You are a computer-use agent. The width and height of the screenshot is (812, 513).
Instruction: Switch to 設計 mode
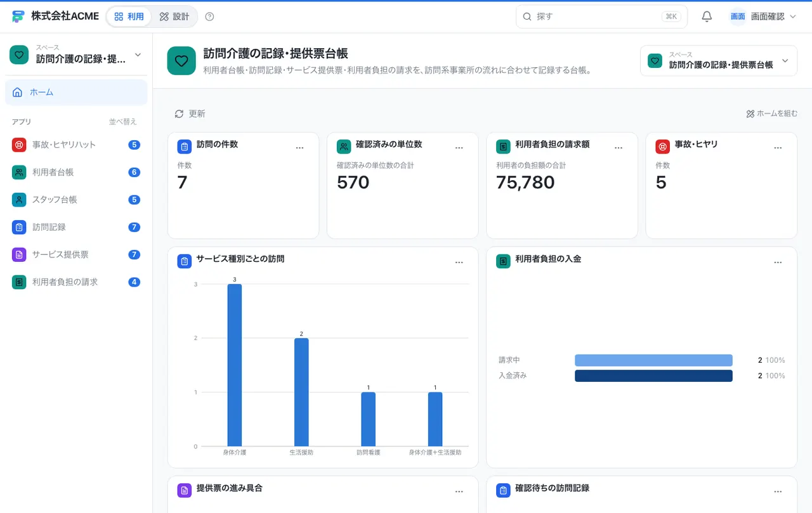click(174, 16)
